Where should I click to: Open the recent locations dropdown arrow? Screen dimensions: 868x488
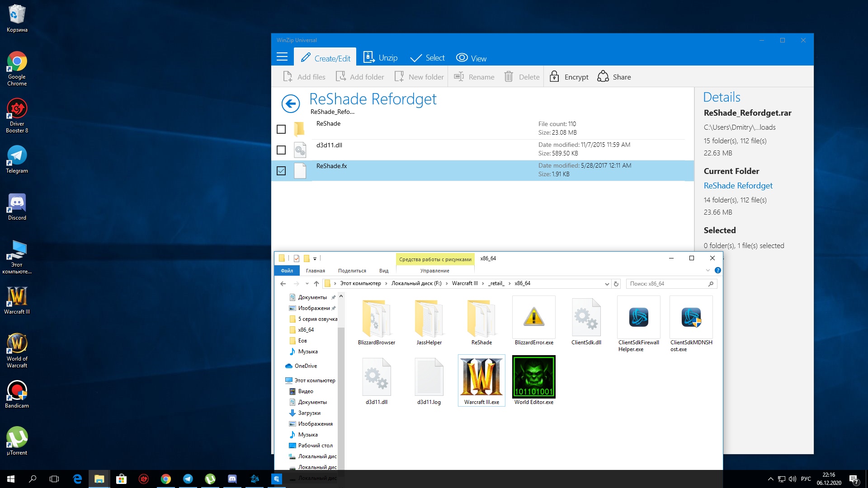307,284
